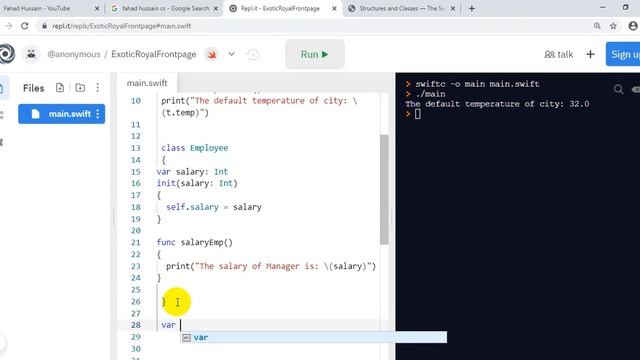Open browser profile account icon
Screen dimensions: 640x360
pyautogui.click(x=633, y=26)
